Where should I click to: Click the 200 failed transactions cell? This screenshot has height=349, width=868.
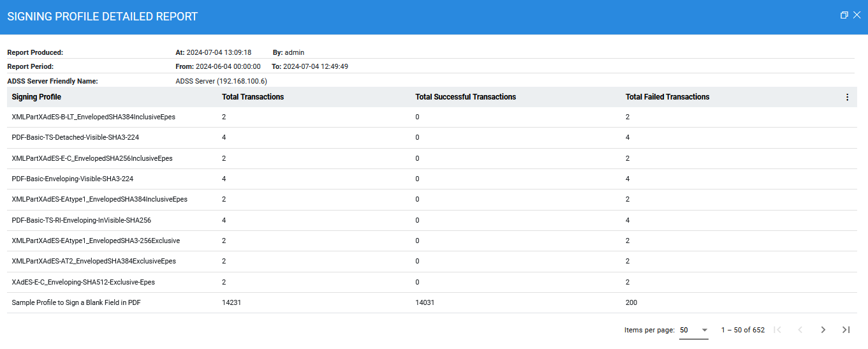click(x=631, y=303)
